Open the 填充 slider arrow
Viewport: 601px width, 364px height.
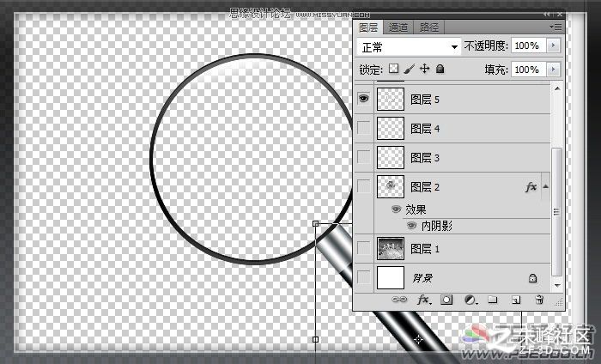click(x=553, y=70)
